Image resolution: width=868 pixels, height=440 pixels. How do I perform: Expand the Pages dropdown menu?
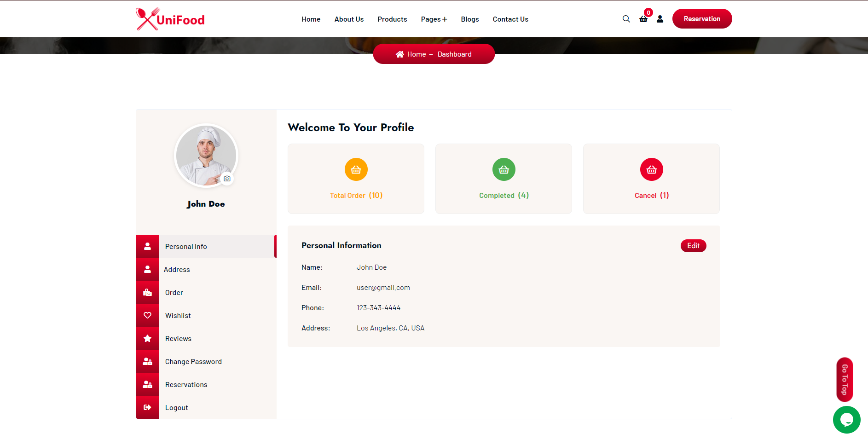tap(434, 19)
